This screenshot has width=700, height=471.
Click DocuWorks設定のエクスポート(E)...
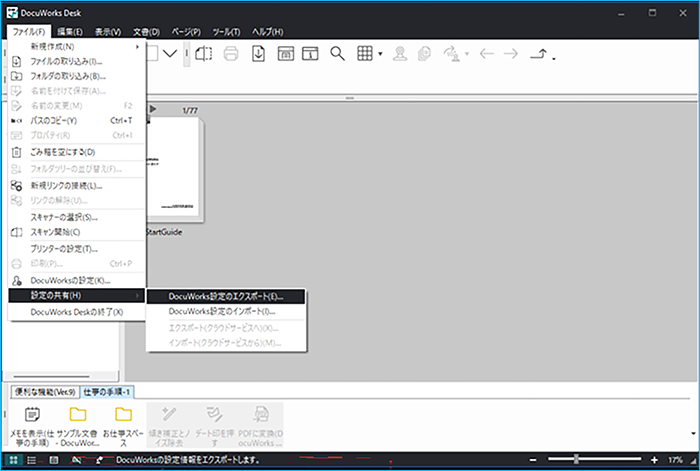(x=226, y=296)
